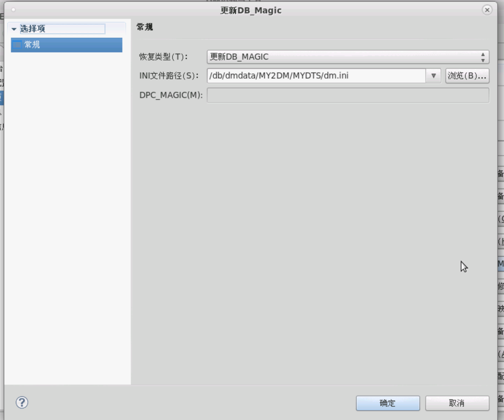This screenshot has height=420, width=504.
Task: Click the INI文件路径 text field
Action: [x=316, y=75]
